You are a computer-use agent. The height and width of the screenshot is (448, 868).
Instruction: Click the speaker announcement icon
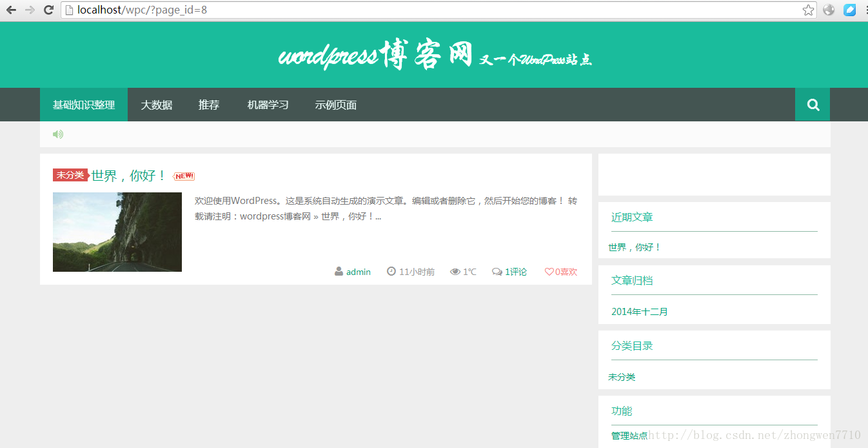coord(58,134)
